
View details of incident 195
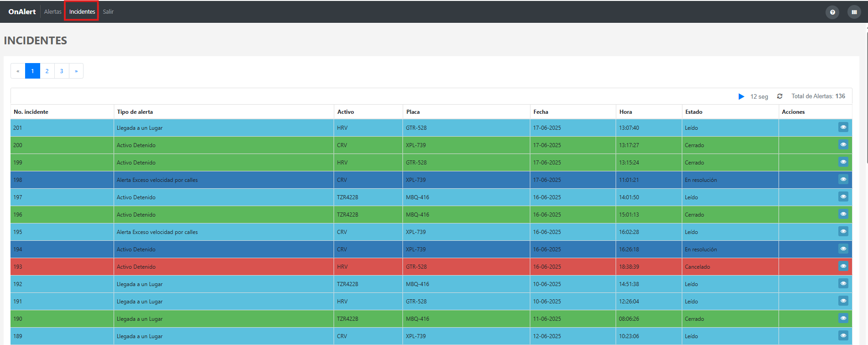[843, 231]
